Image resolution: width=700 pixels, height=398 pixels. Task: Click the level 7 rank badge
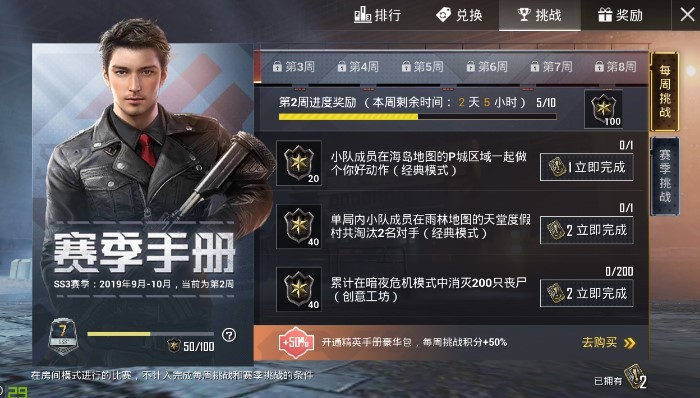[x=62, y=336]
